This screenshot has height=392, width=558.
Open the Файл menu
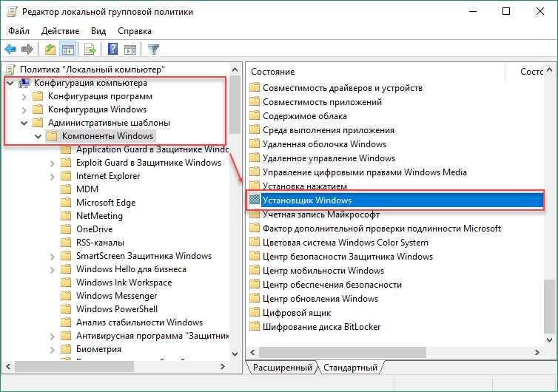(x=19, y=31)
